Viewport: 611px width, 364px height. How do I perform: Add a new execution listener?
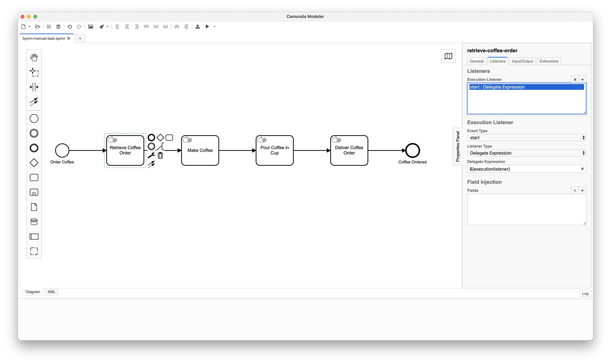click(582, 80)
